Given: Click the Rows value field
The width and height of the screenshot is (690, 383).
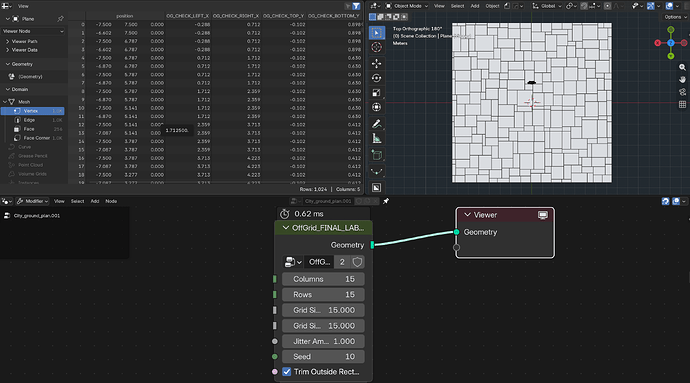Looking at the screenshot, I should [x=323, y=295].
